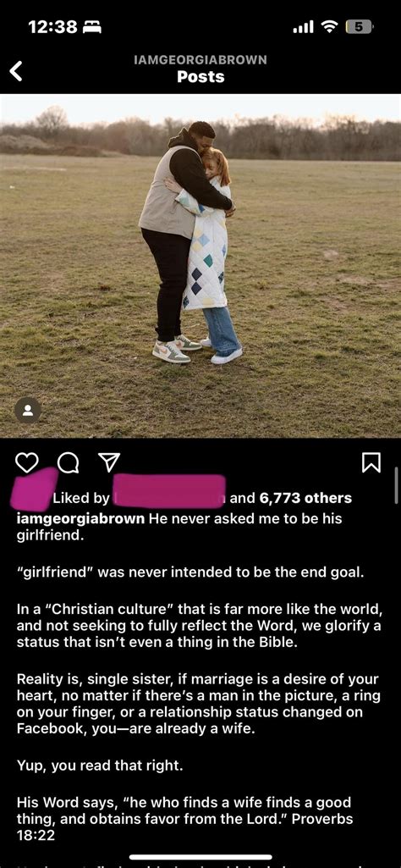
Task: Tap the Proverbs 18:22 caption text
Action: [x=185, y=819]
